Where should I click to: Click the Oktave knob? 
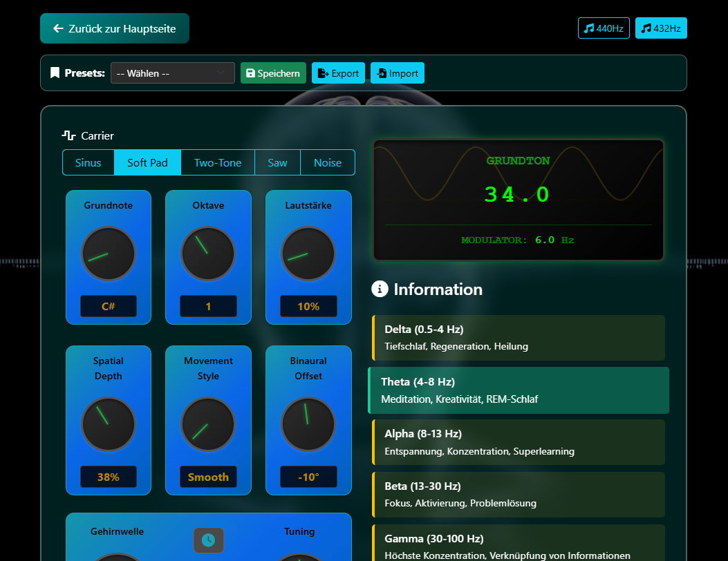208,254
